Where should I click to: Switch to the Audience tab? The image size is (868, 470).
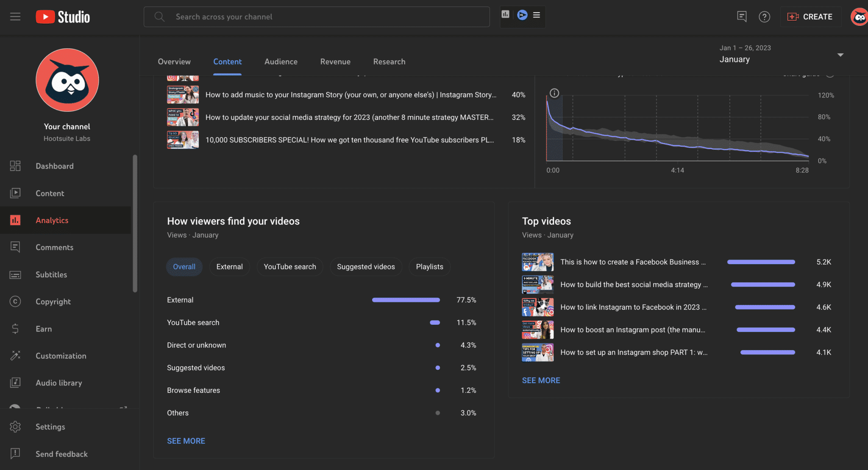281,61
